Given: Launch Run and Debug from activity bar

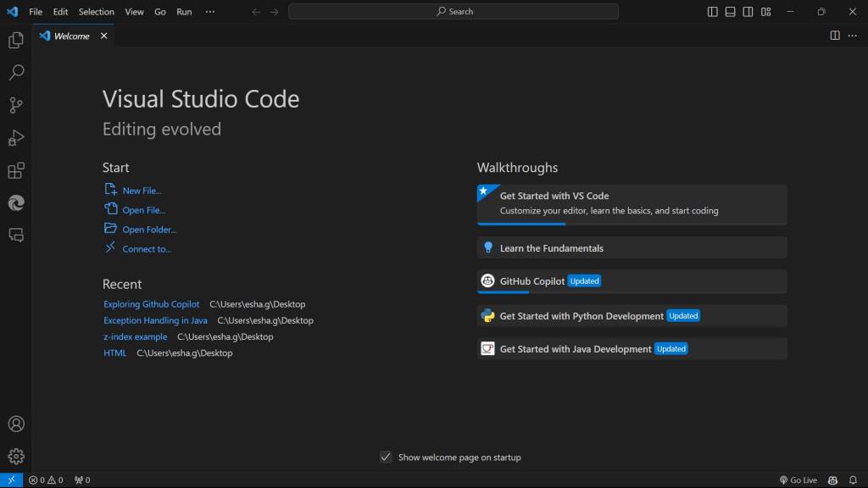Looking at the screenshot, I should [x=15, y=136].
